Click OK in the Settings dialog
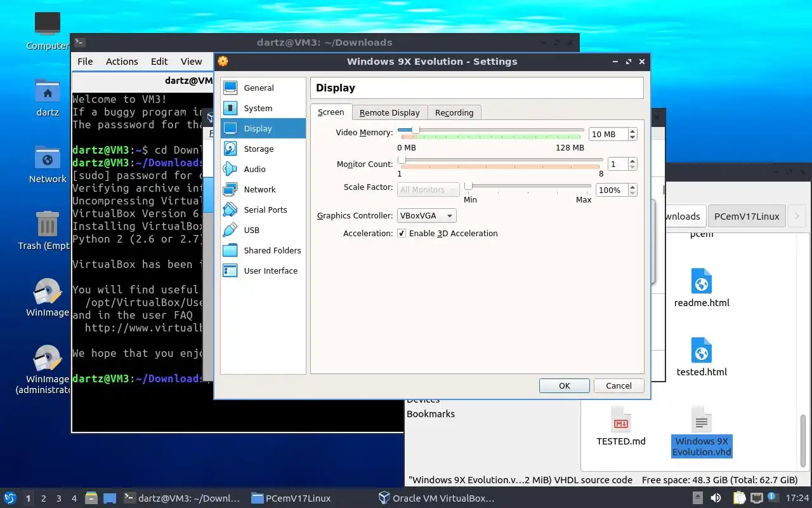This screenshot has height=508, width=812. click(x=565, y=385)
